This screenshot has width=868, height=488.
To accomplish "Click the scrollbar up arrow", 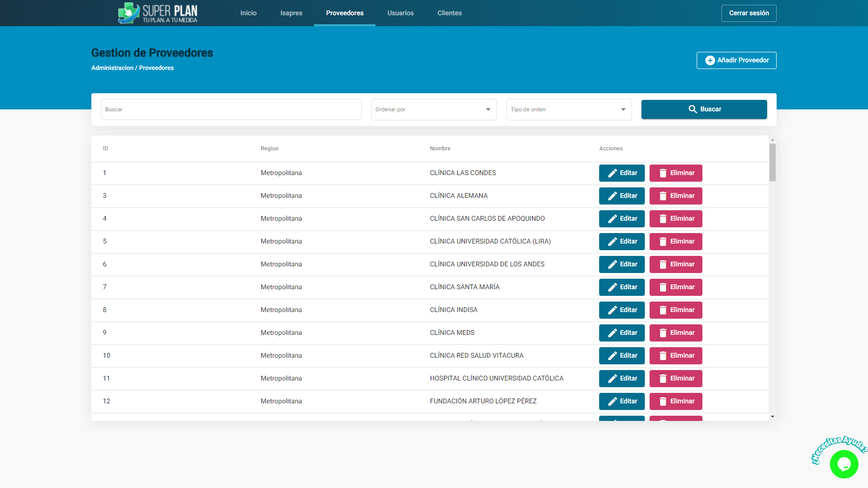I will pos(772,140).
